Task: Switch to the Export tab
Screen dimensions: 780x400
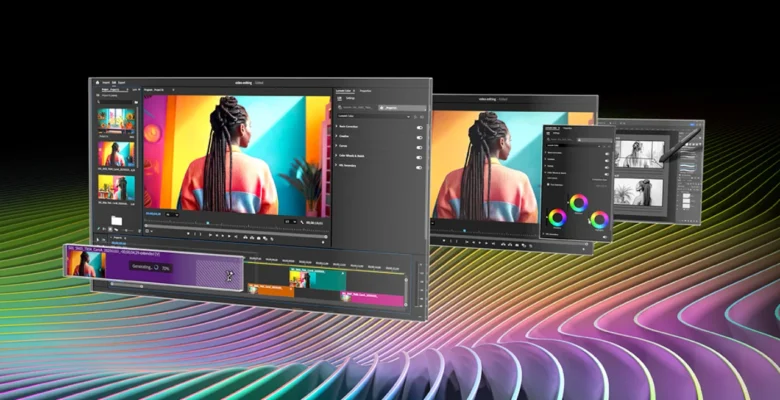Action: point(121,83)
